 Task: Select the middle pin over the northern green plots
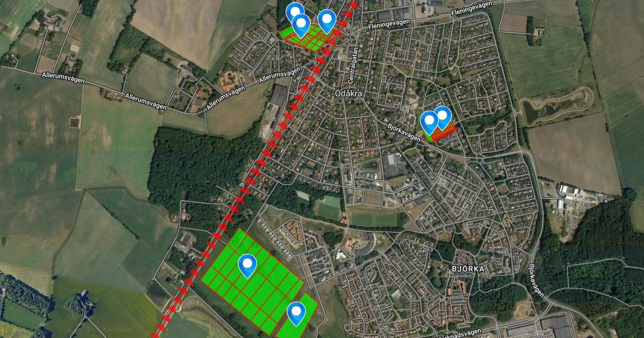click(x=301, y=25)
